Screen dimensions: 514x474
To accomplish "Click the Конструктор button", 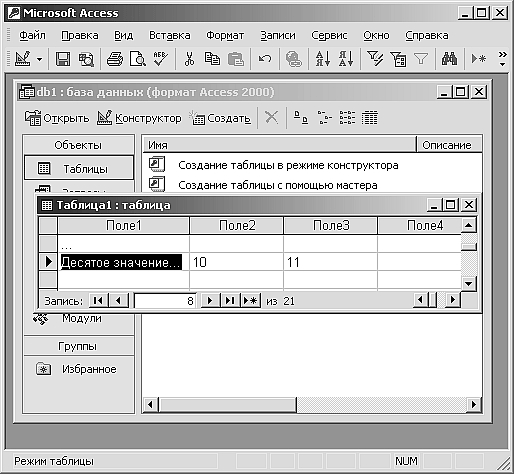I will pyautogui.click(x=139, y=118).
